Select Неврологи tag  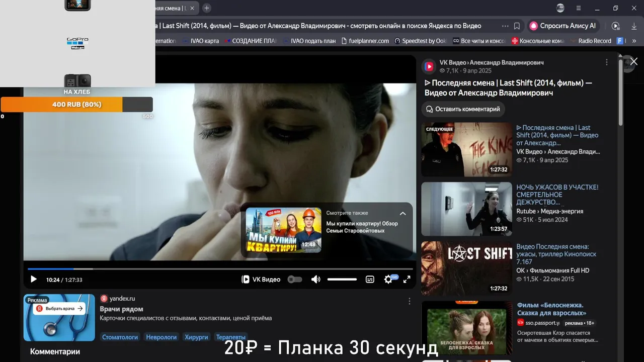pos(161,337)
